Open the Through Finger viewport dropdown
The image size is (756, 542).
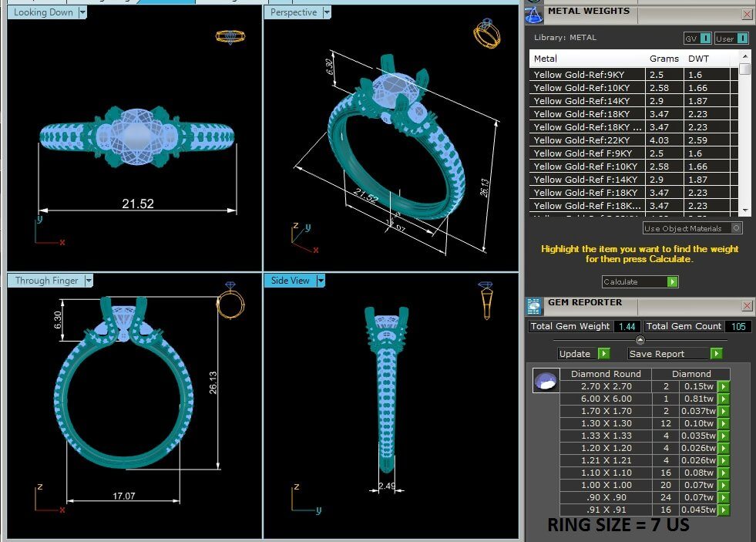[89, 281]
